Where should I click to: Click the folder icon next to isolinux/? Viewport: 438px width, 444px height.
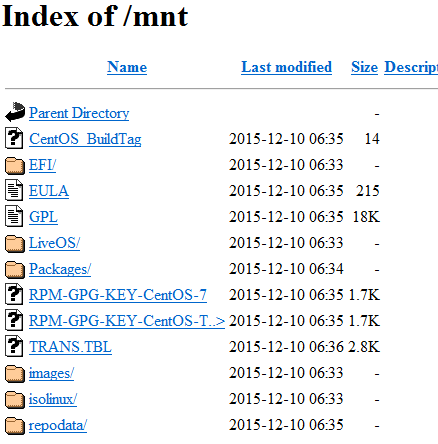(15, 400)
